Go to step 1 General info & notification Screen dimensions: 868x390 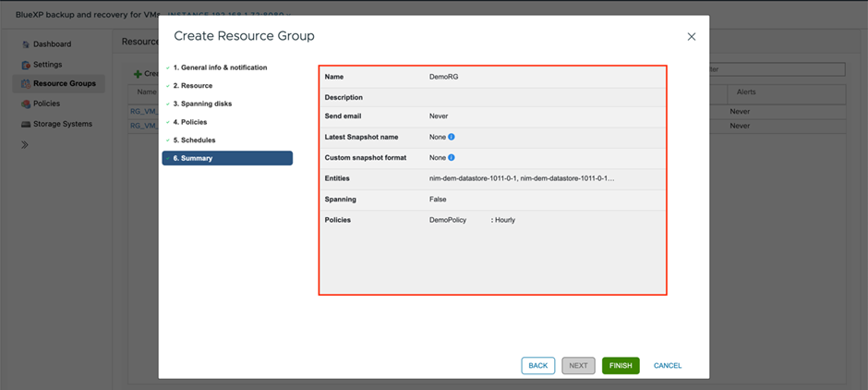coord(220,67)
